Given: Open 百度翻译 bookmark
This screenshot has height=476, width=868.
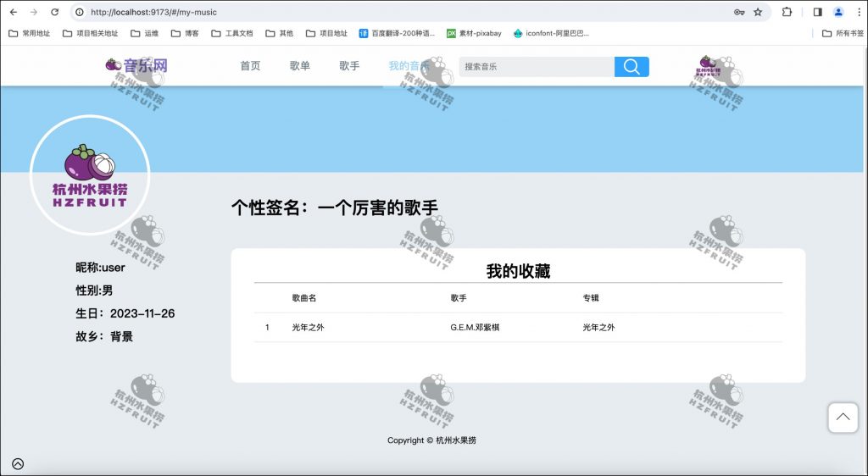Looking at the screenshot, I should click(397, 33).
